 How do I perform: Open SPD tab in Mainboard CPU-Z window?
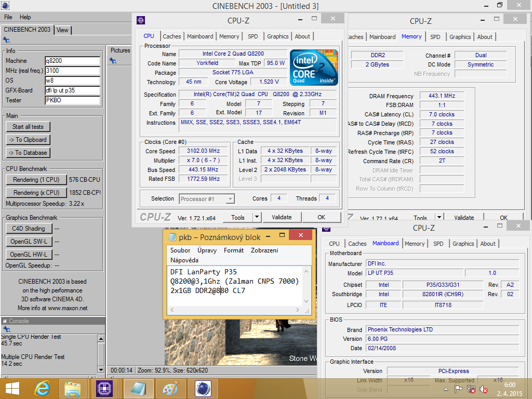pos(438,244)
